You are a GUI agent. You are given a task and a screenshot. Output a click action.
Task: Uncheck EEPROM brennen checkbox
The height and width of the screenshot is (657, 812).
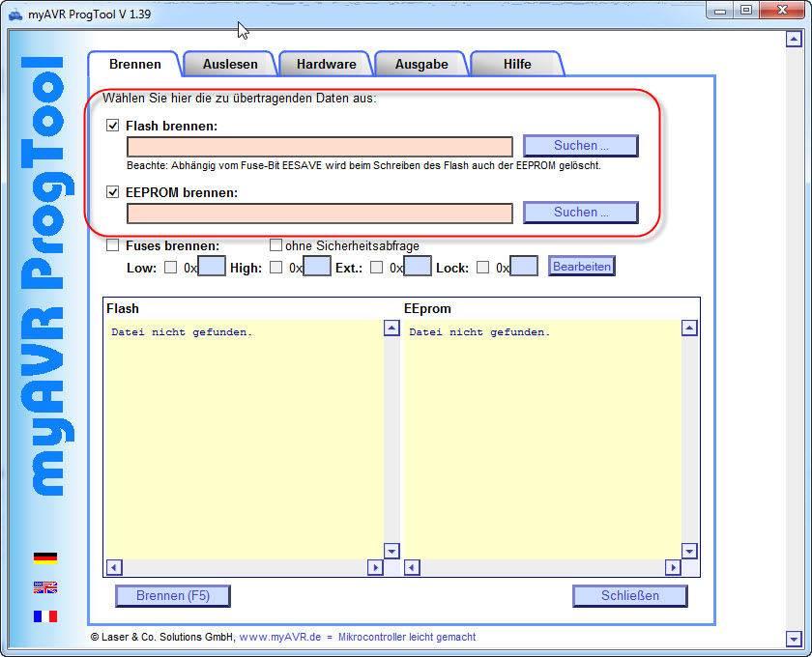[x=112, y=192]
